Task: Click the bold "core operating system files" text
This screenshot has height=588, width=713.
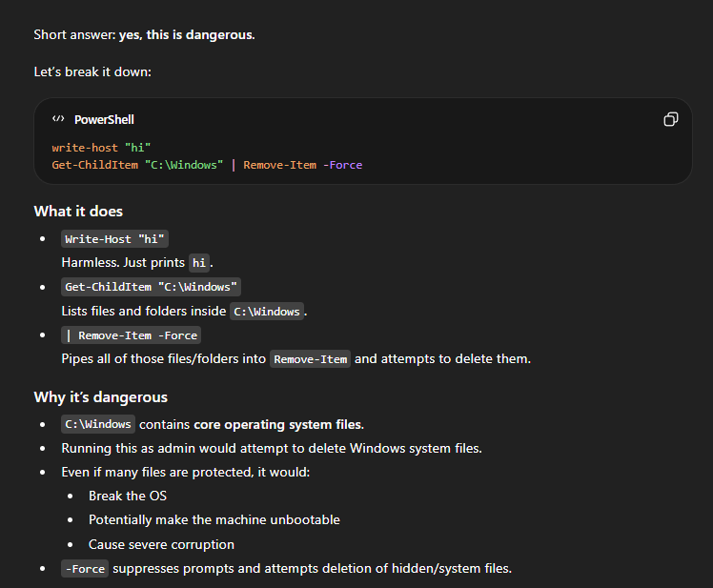Action: coord(277,424)
